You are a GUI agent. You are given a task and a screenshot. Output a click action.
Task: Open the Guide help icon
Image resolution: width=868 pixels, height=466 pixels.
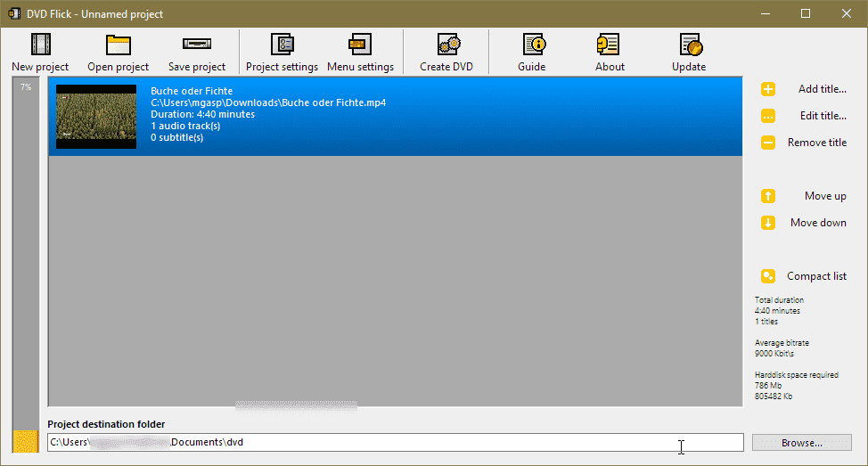[x=532, y=44]
